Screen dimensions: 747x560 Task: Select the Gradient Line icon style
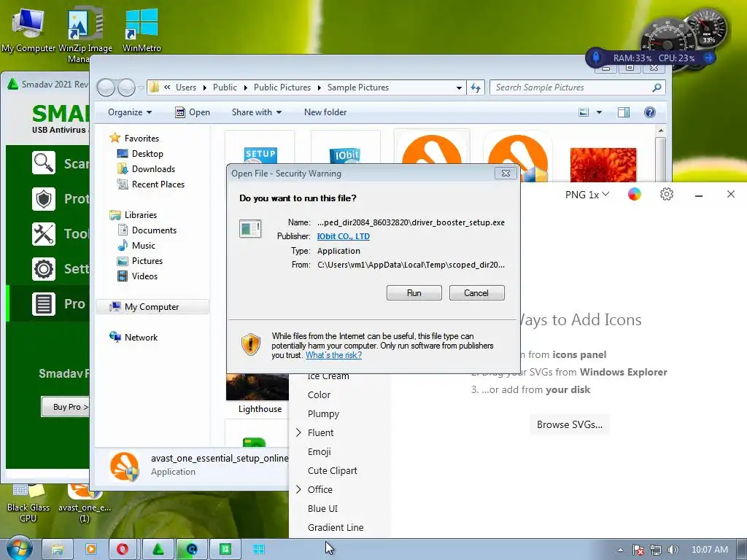pyautogui.click(x=336, y=528)
